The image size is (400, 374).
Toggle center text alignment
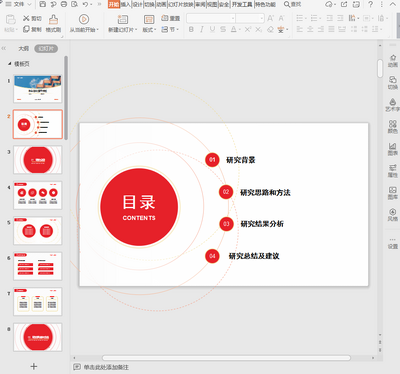[x=310, y=29]
